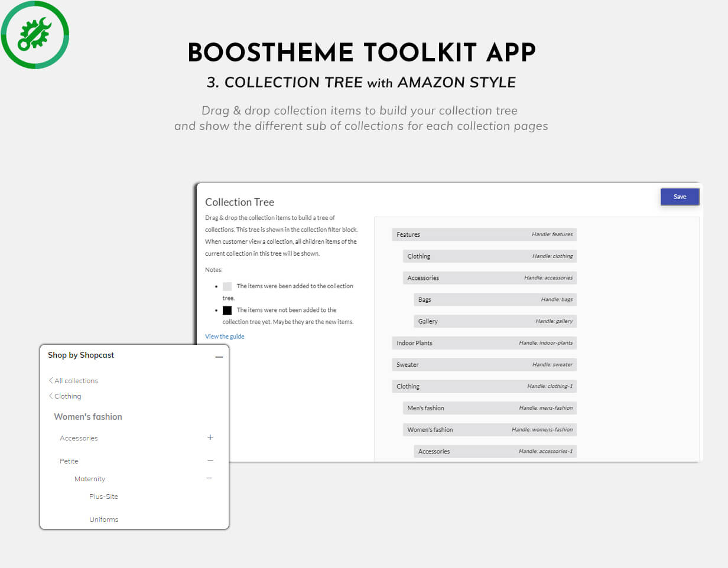Select the Bags collection item

tap(495, 299)
